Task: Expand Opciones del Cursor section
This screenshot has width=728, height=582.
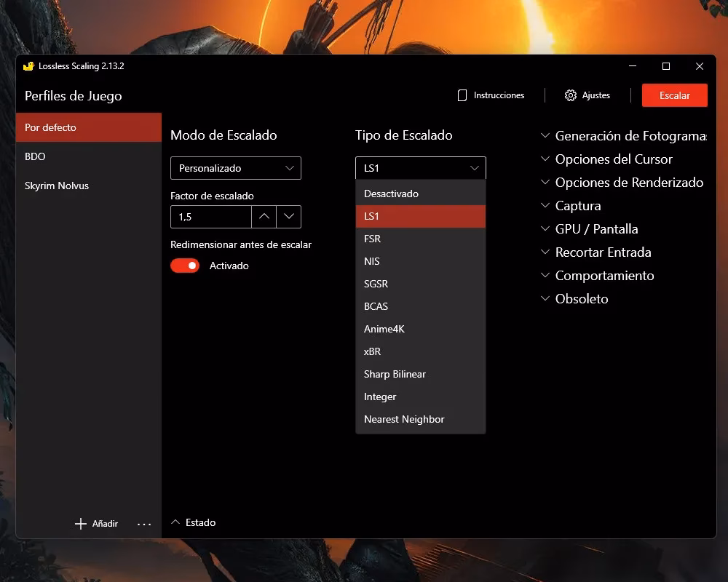Action: (x=606, y=159)
